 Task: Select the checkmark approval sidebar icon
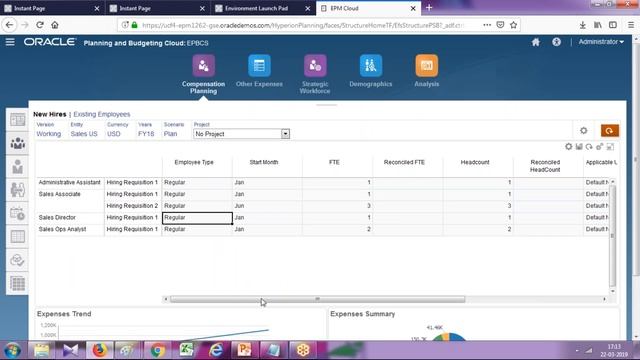tap(18, 260)
